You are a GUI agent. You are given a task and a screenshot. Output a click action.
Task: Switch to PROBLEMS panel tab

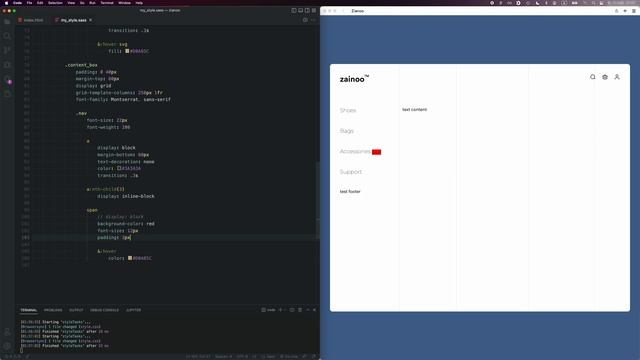point(53,310)
